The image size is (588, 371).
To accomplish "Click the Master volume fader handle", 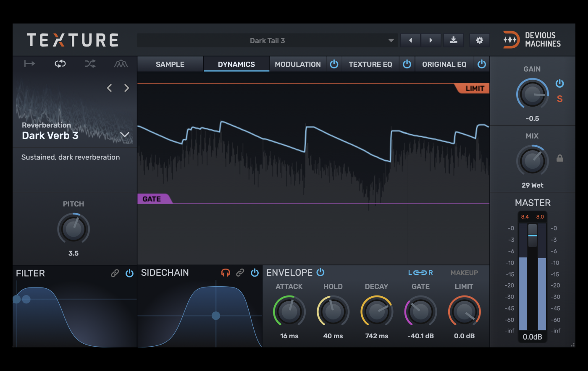I will coord(533,235).
